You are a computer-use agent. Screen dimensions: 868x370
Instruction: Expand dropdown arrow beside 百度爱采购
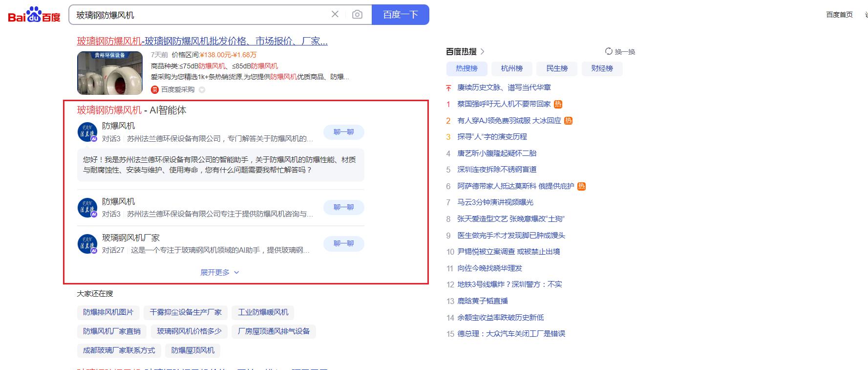[202, 90]
